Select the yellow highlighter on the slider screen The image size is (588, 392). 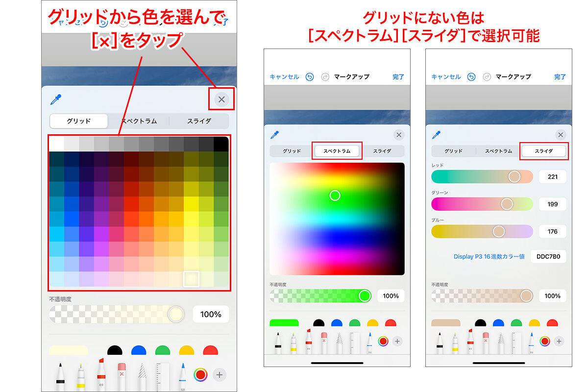(455, 343)
